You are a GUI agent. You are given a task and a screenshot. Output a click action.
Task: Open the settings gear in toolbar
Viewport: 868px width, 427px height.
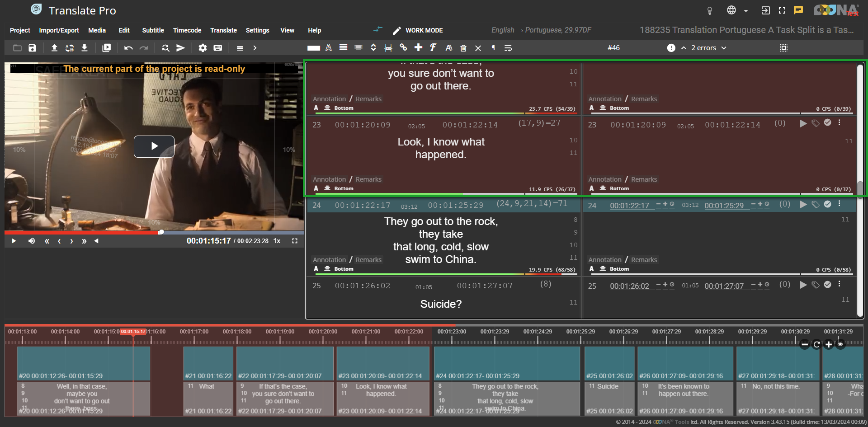coord(203,48)
